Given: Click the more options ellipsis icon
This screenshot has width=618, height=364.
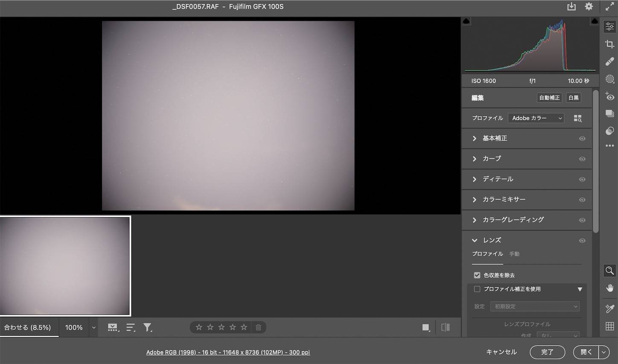Looking at the screenshot, I should click(x=609, y=146).
